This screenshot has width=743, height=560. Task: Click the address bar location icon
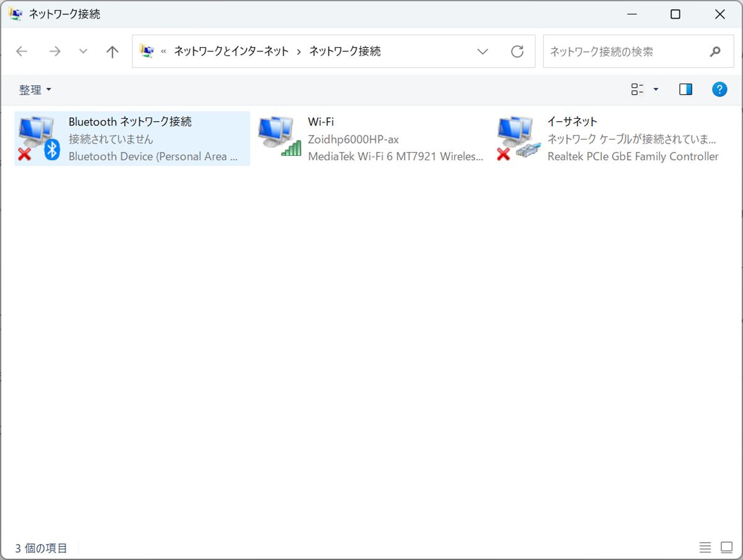coord(147,51)
